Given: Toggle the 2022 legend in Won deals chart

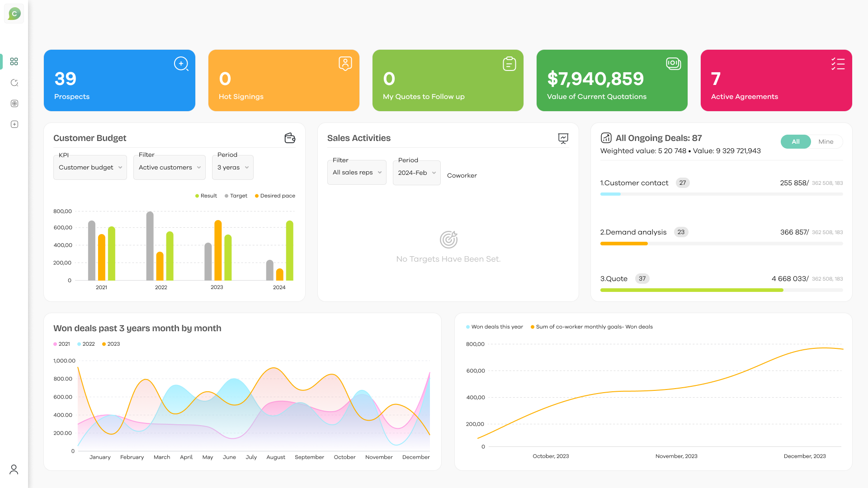Looking at the screenshot, I should pyautogui.click(x=86, y=344).
